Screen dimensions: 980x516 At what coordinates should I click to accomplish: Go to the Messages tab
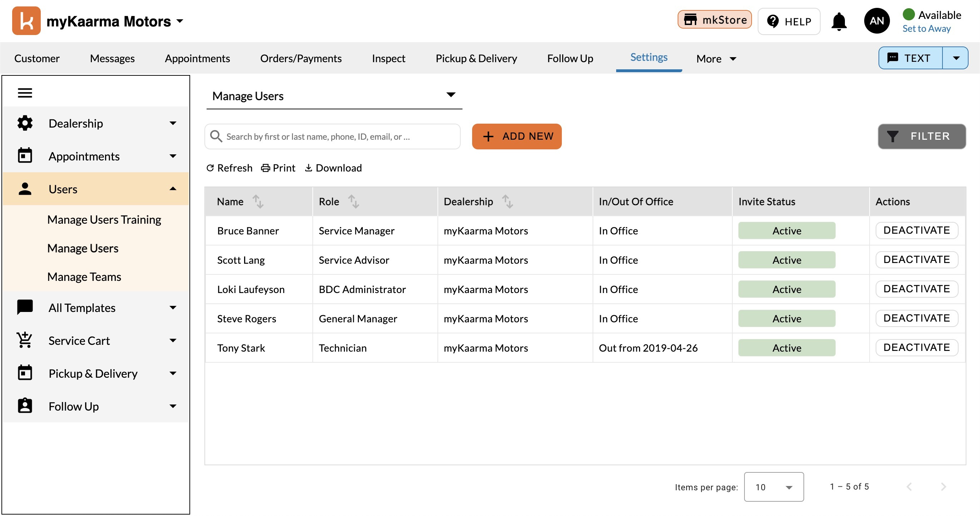click(112, 58)
